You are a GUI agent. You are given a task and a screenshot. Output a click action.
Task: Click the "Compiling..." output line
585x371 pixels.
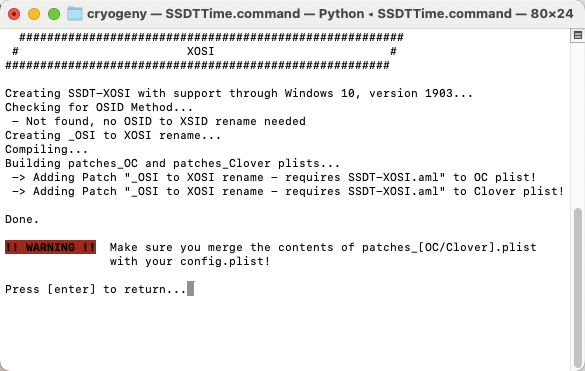(47, 149)
